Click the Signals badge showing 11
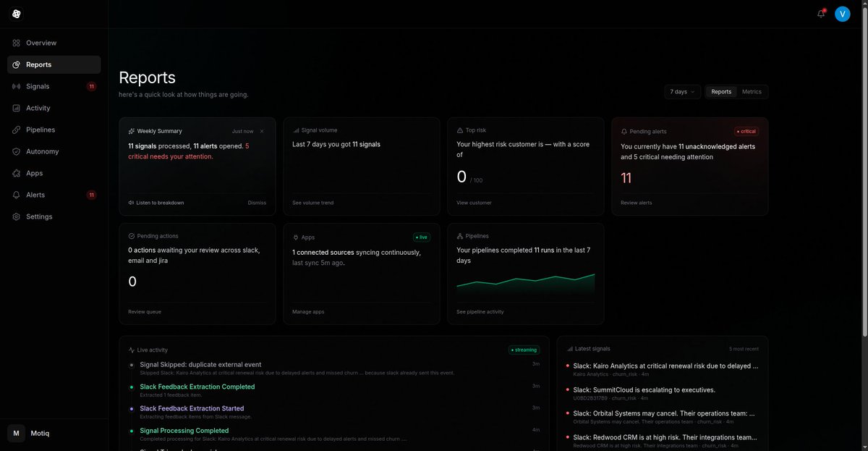This screenshot has height=451, width=868. (x=91, y=86)
